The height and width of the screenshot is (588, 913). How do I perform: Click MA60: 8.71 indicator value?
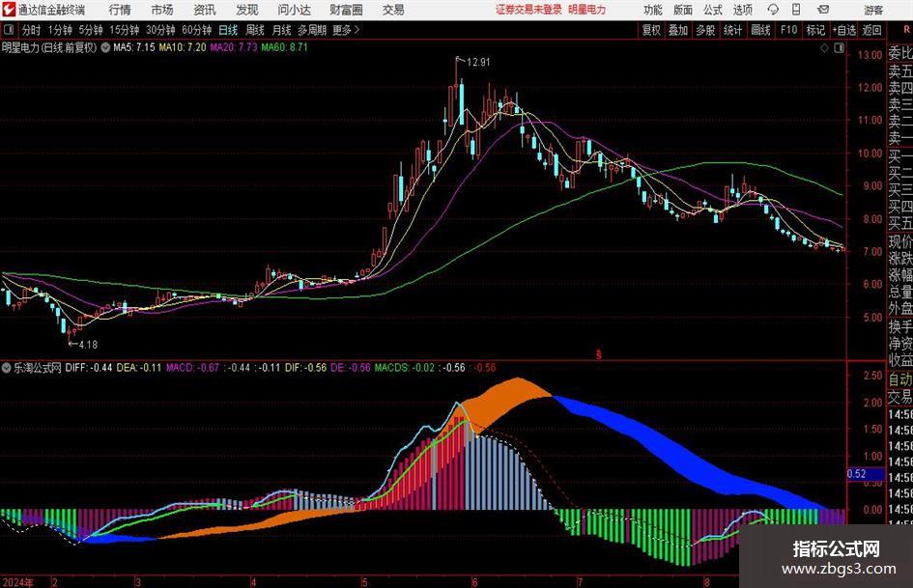tap(284, 47)
